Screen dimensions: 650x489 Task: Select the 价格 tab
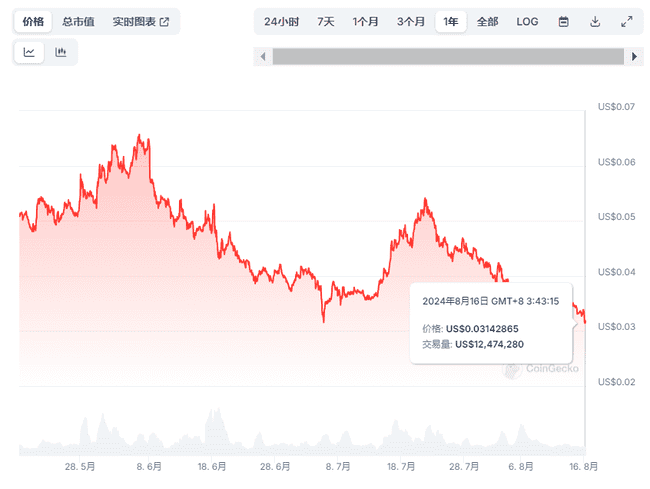33,21
